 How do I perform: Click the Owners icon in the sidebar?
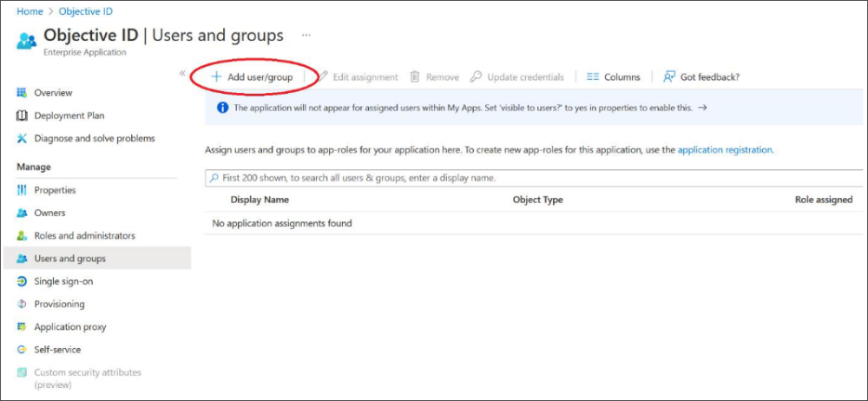pos(23,213)
